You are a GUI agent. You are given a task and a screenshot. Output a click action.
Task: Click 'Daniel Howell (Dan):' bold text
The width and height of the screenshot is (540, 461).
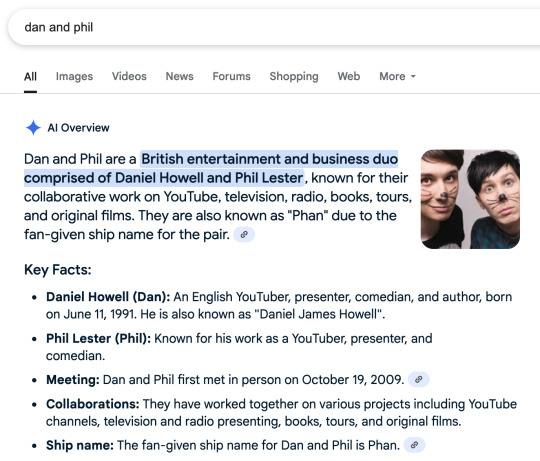point(108,297)
